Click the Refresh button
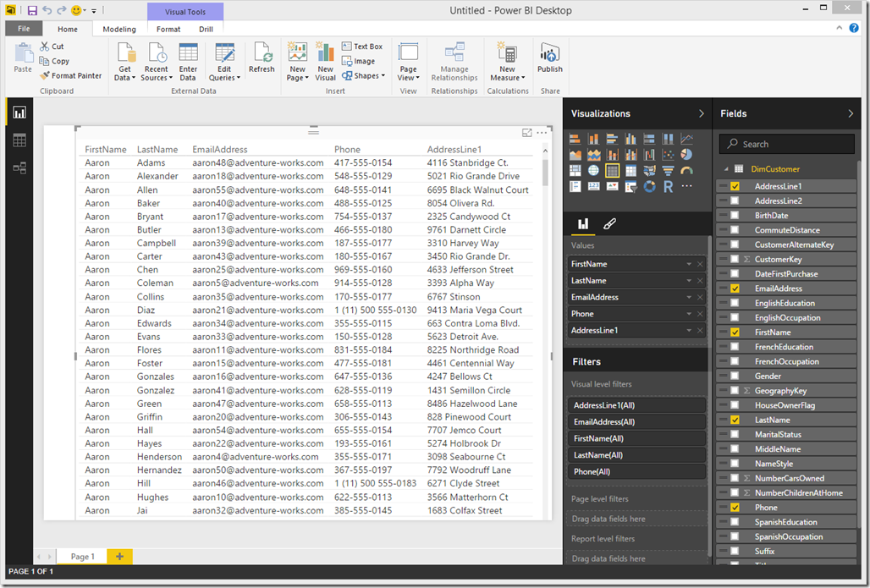 262,58
